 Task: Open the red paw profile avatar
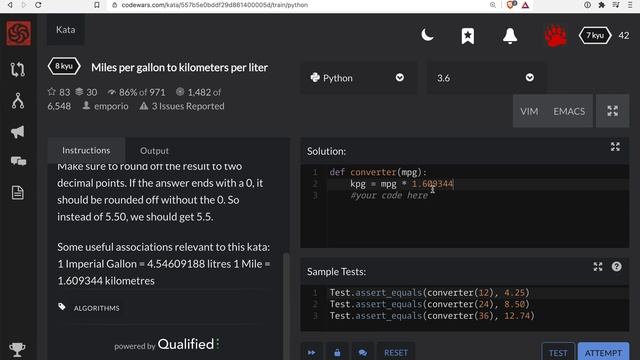(556, 36)
